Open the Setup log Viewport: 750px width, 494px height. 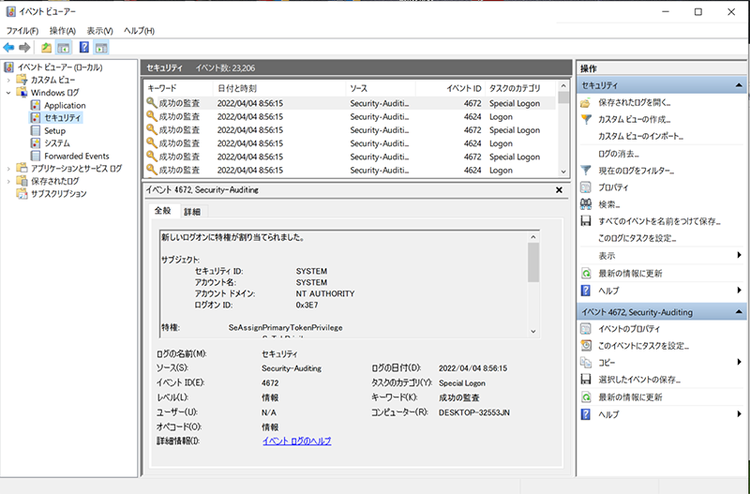pyautogui.click(x=55, y=131)
